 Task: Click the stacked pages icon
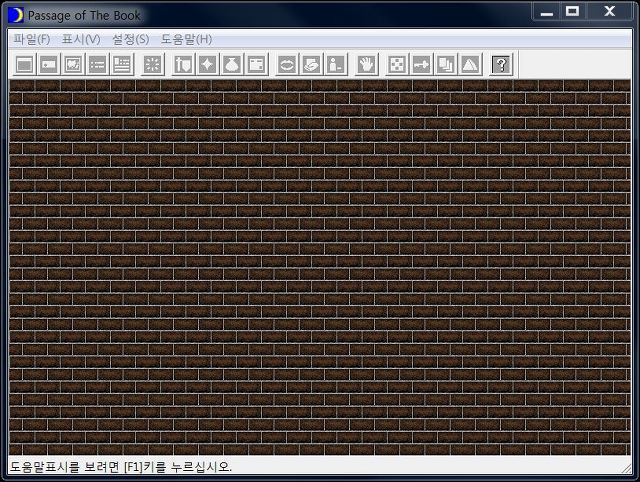[446, 64]
